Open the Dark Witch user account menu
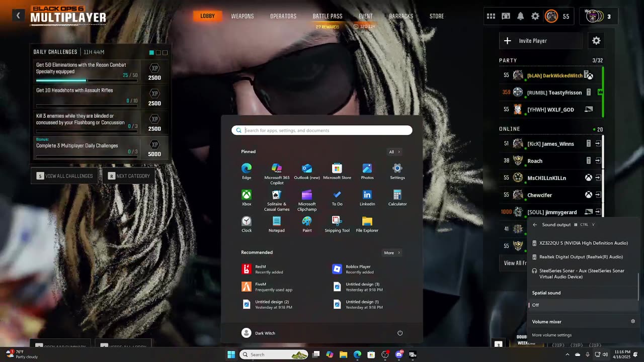644x362 pixels. tap(259, 333)
